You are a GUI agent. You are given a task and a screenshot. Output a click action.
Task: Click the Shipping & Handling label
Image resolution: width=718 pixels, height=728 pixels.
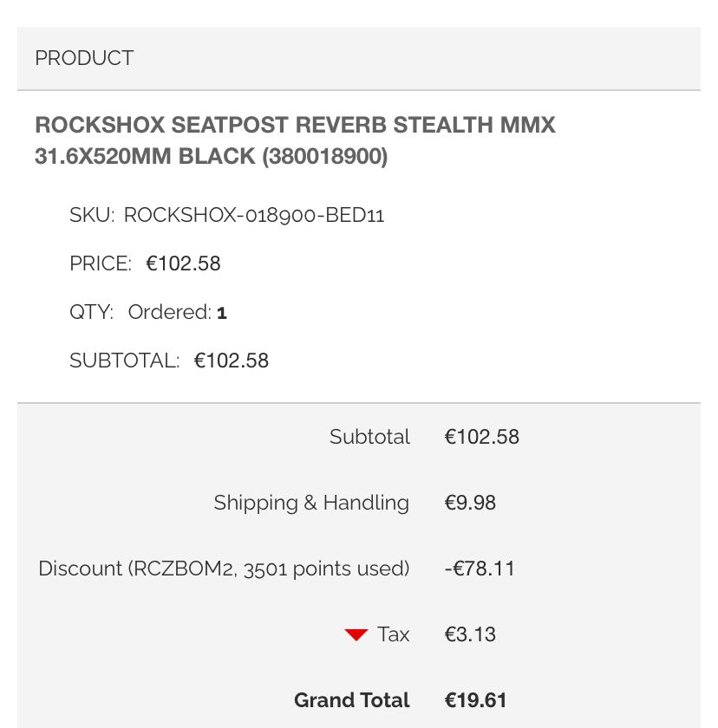(311, 503)
